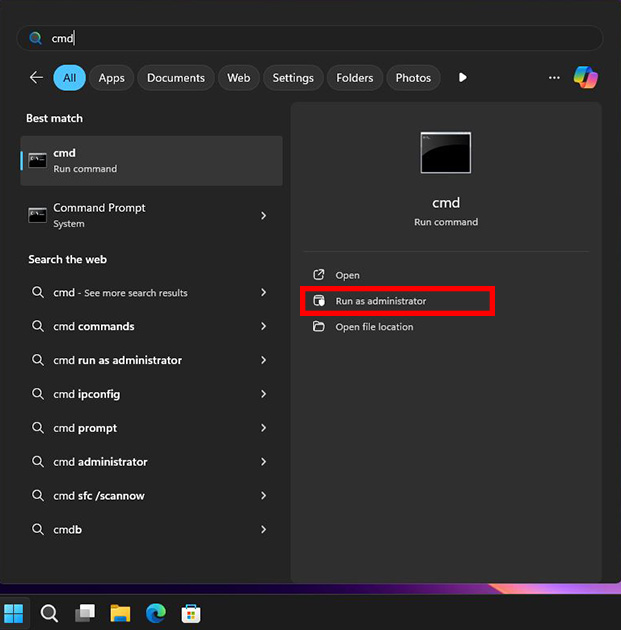Expand the cmd run as administrator chevron
This screenshot has height=630, width=621.
(x=264, y=360)
